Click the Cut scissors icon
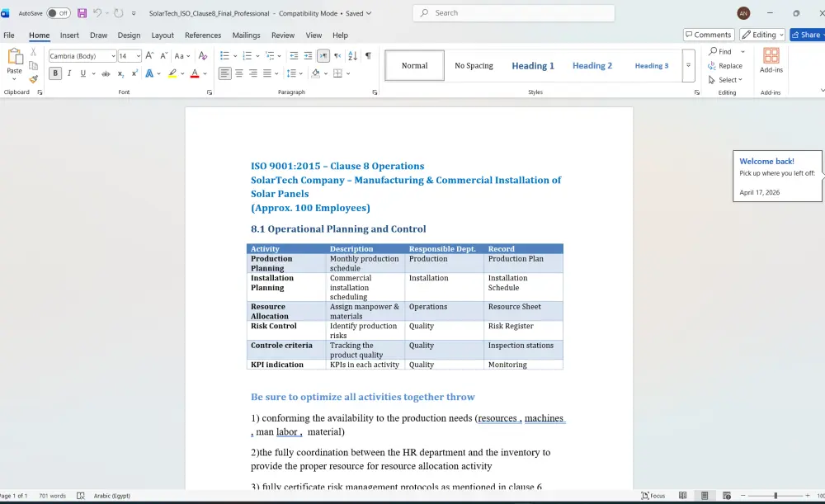Viewport: 825px width, 504px height. [x=33, y=52]
